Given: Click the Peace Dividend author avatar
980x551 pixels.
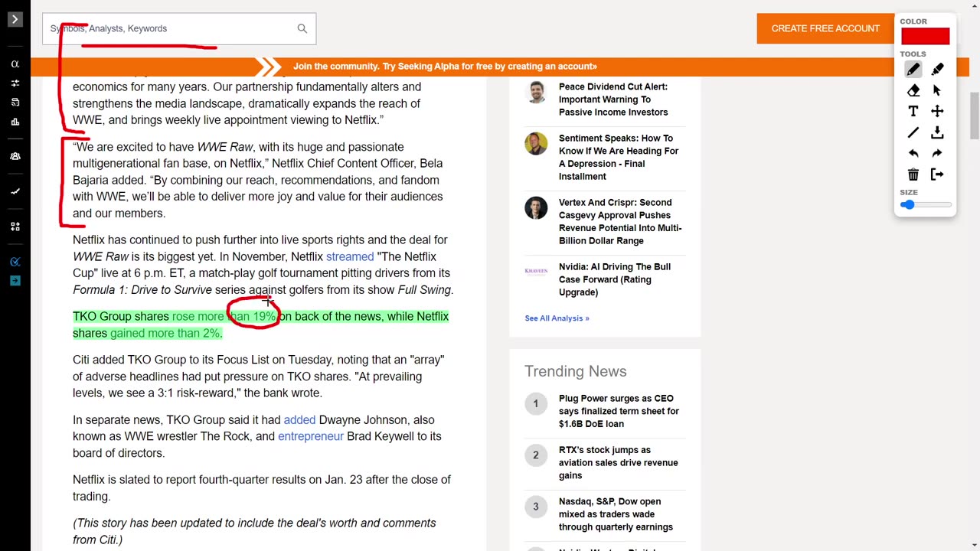Looking at the screenshot, I should 536,92.
